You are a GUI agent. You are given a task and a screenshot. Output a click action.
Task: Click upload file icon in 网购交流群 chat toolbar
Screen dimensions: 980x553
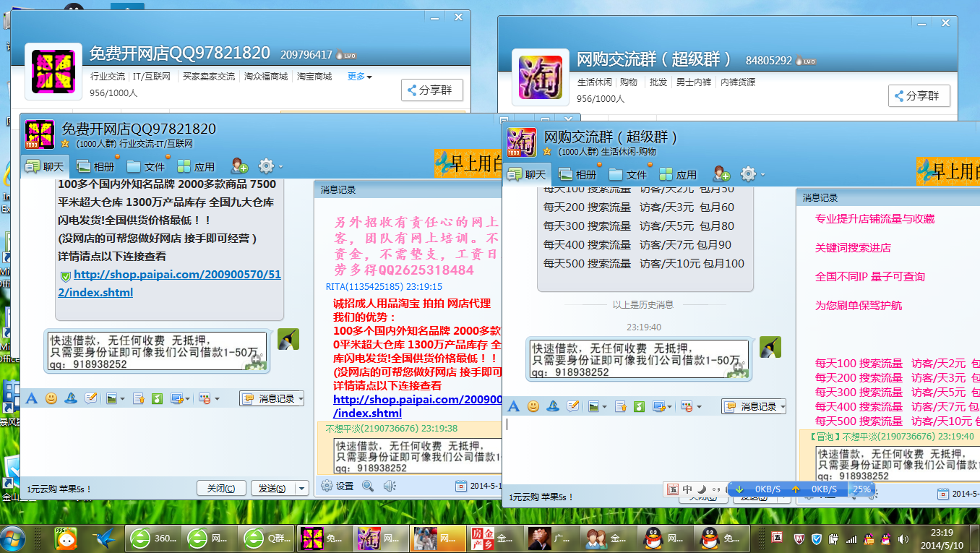620,406
